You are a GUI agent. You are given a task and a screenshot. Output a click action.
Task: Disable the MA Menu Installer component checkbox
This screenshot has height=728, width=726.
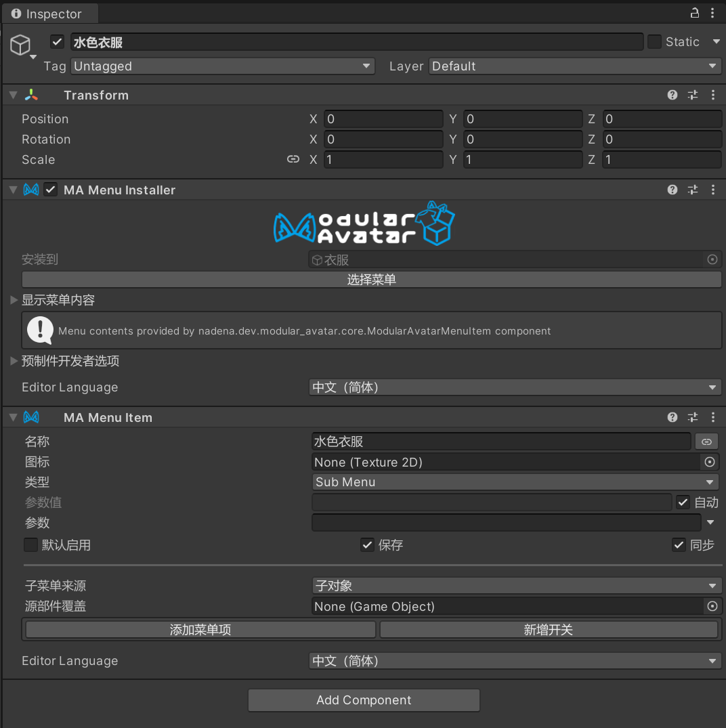(x=50, y=190)
